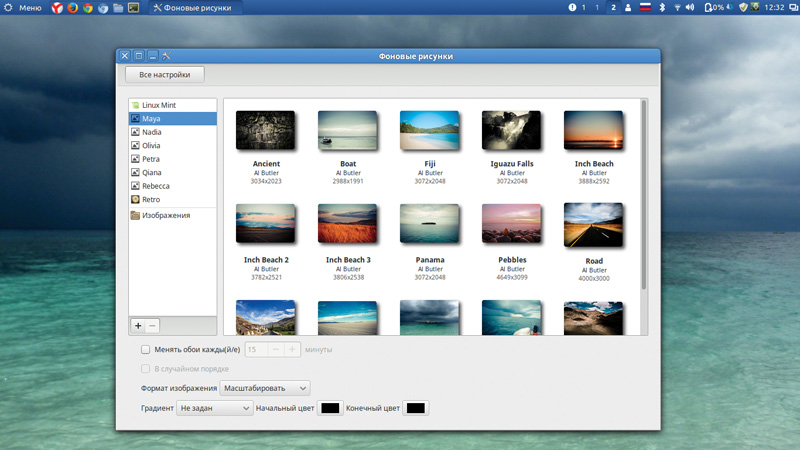Select the Nadia wallpaper collection
Screen dimensions: 800x450
tap(151, 132)
